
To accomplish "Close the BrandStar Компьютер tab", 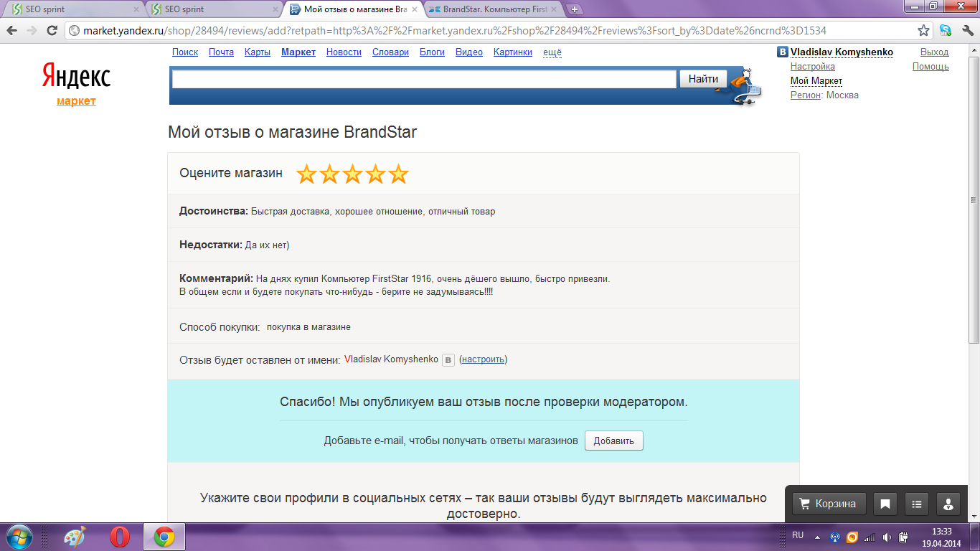I will [555, 9].
